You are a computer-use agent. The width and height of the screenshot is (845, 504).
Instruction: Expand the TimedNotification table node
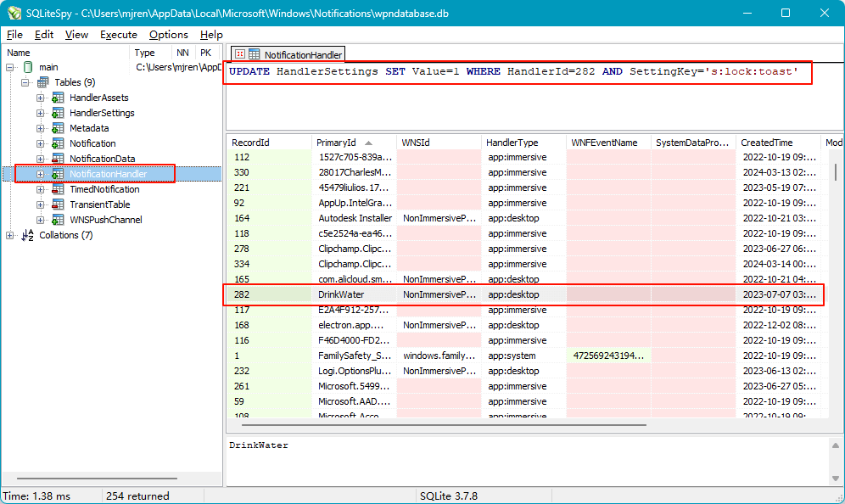[41, 189]
